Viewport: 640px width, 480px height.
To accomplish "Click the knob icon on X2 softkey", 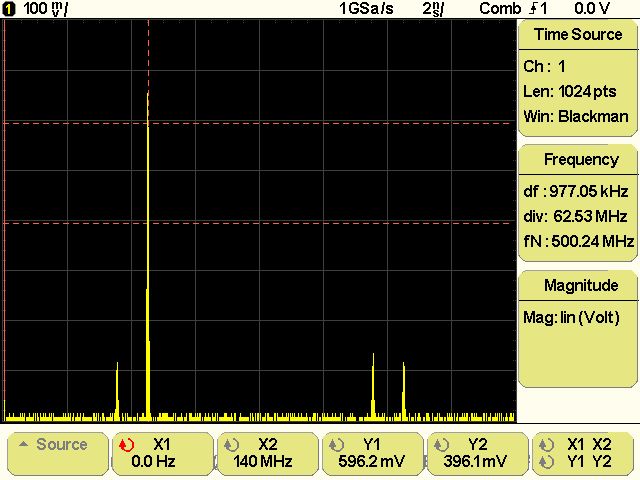I will pyautogui.click(x=231, y=445).
